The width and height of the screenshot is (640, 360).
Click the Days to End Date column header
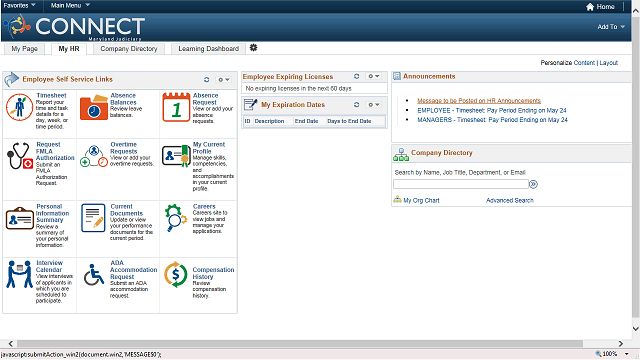(349, 121)
